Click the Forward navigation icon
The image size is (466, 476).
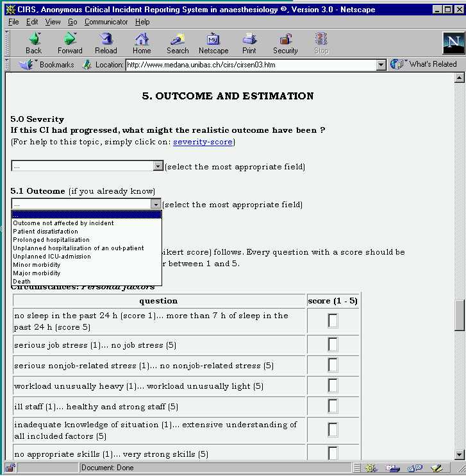click(x=70, y=39)
